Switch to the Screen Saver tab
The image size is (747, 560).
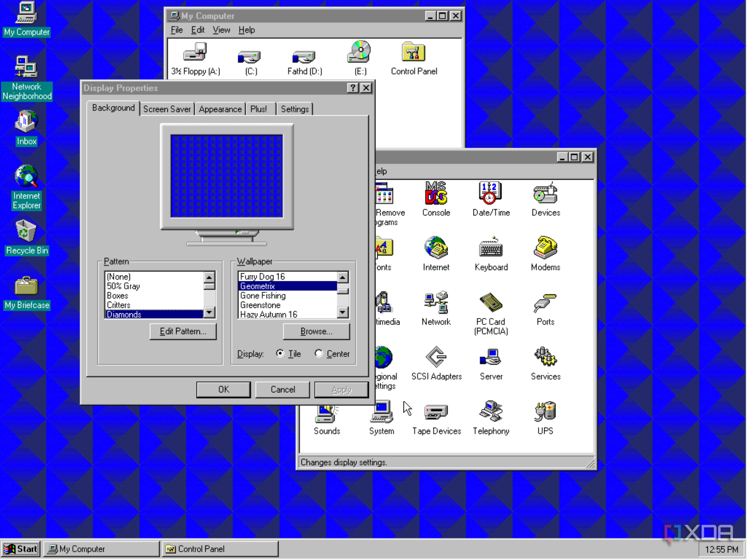pos(167,109)
